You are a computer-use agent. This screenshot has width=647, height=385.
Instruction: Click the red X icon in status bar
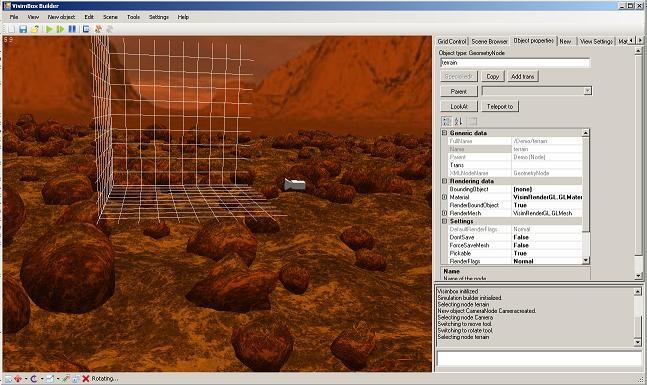[86, 378]
